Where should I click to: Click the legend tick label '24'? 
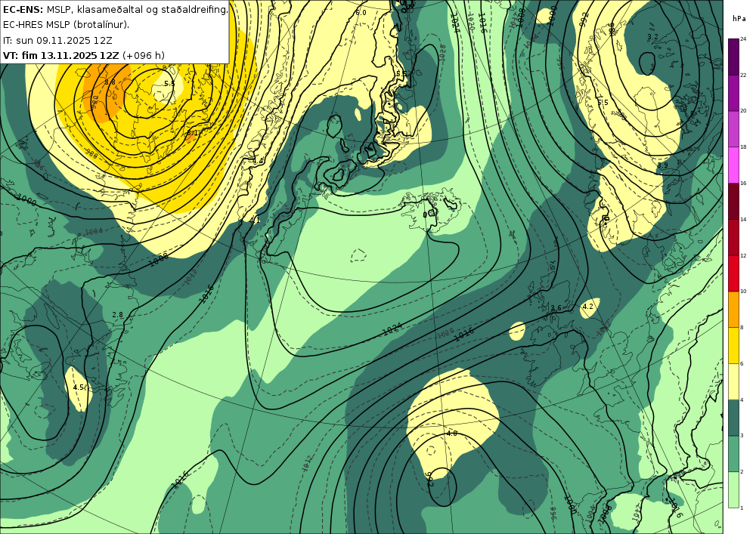(x=743, y=39)
